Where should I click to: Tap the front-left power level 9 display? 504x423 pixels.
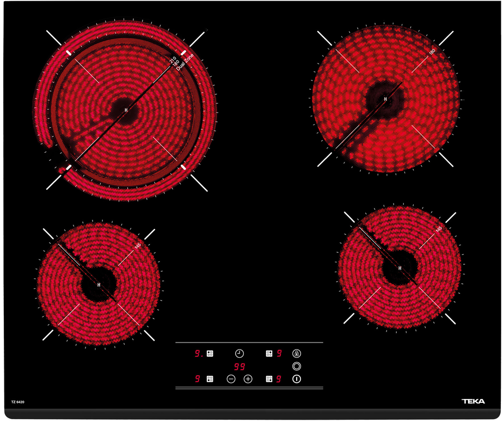[198, 379]
